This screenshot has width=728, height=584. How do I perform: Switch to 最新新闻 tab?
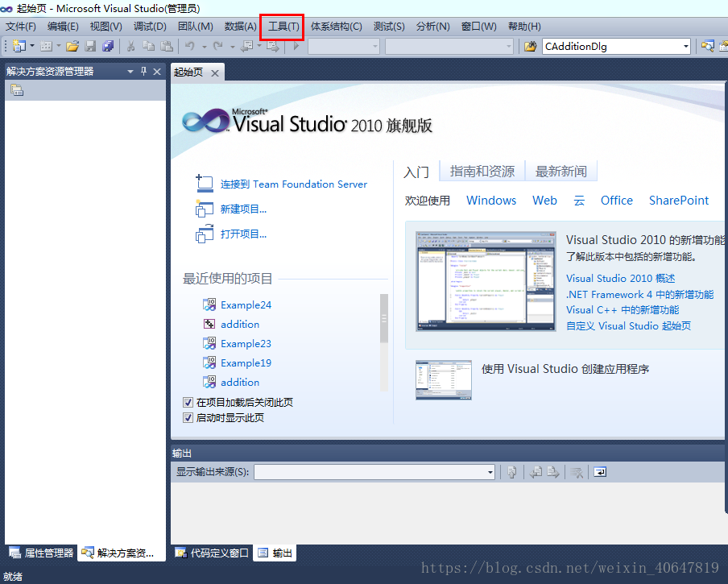(x=560, y=172)
